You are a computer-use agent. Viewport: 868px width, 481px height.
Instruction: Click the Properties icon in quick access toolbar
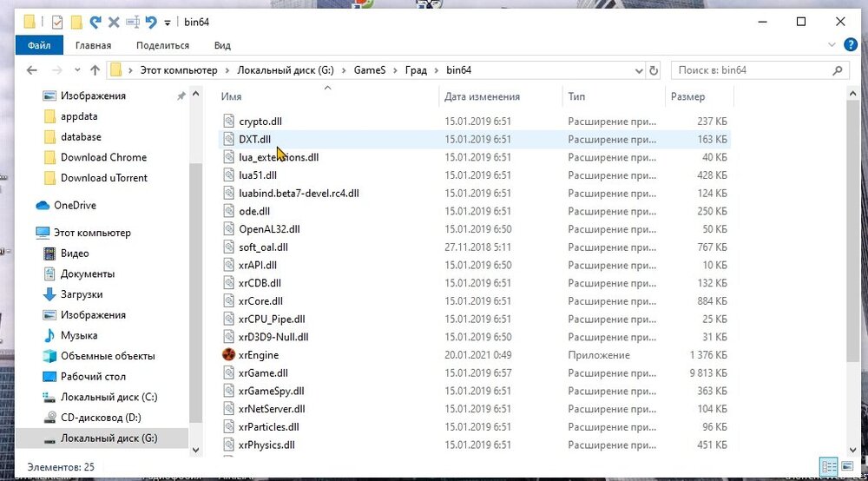57,23
